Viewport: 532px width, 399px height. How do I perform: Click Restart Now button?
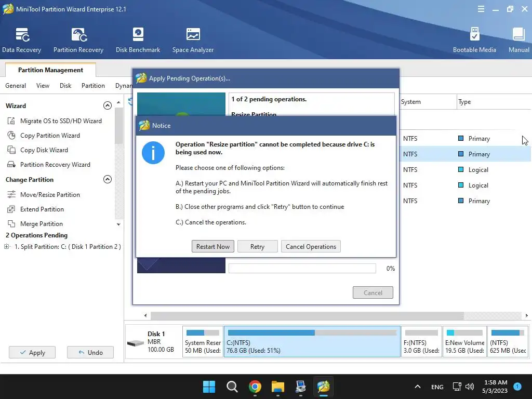(212, 246)
